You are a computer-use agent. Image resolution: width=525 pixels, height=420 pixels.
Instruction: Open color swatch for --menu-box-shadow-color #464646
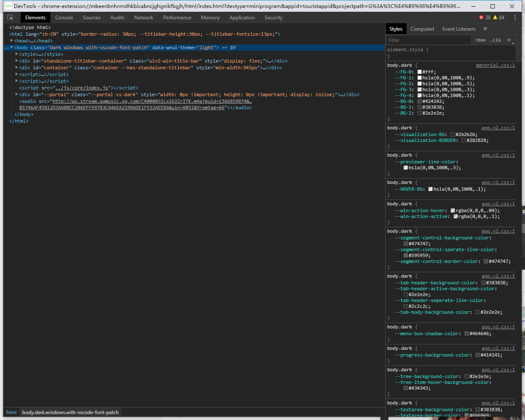(466, 333)
